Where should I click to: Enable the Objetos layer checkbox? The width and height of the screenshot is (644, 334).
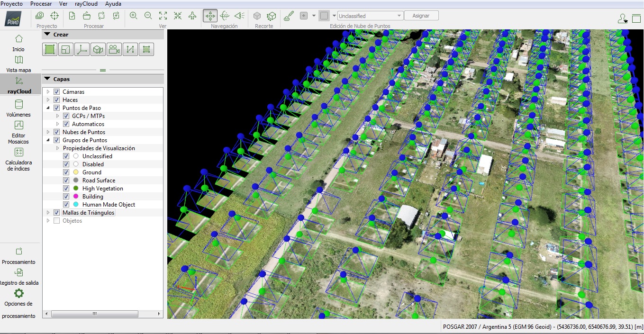click(57, 221)
